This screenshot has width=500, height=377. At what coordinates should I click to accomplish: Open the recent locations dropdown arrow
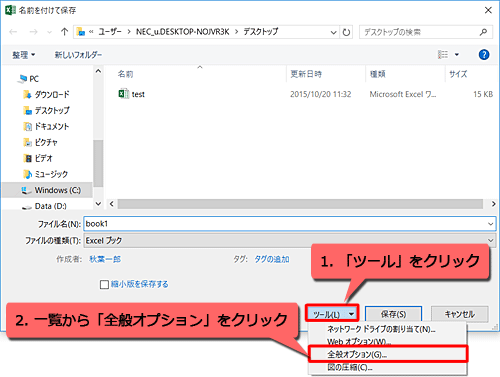[x=49, y=32]
